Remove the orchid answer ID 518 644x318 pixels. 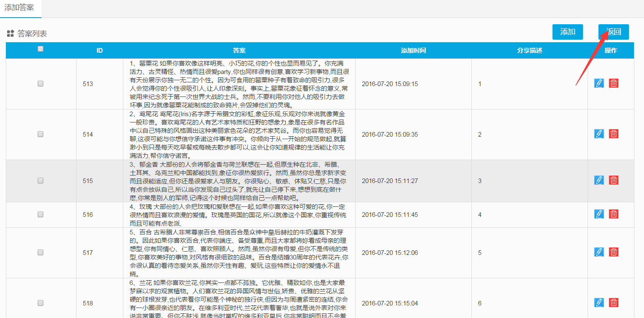(613, 303)
